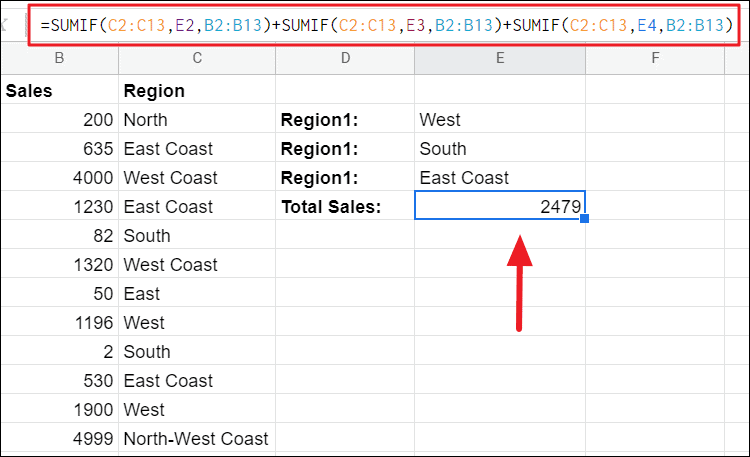Select column B header
Image resolution: width=750 pixels, height=457 pixels.
coord(59,58)
